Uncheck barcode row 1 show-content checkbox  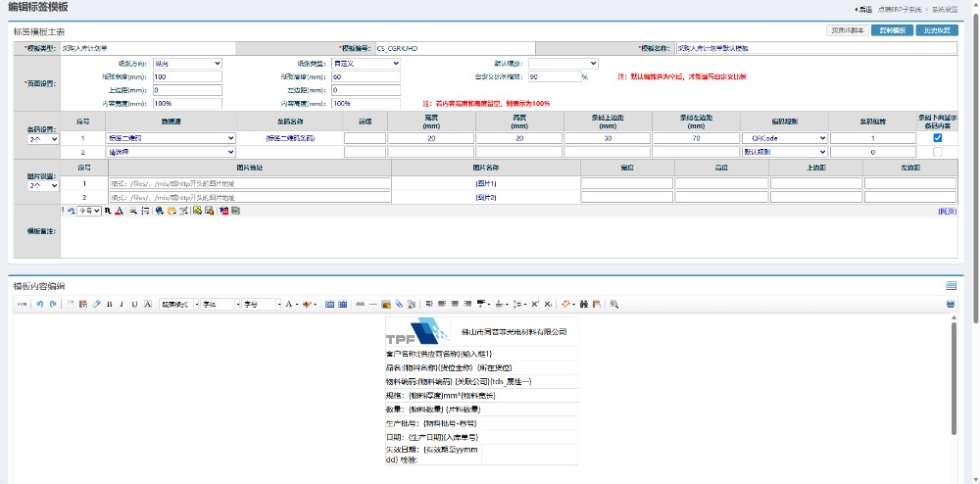[938, 138]
